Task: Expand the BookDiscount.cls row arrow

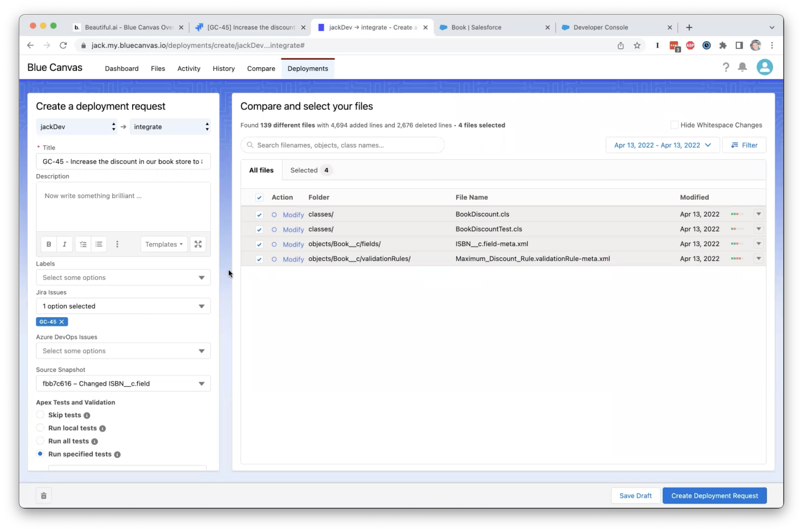Action: (758, 214)
